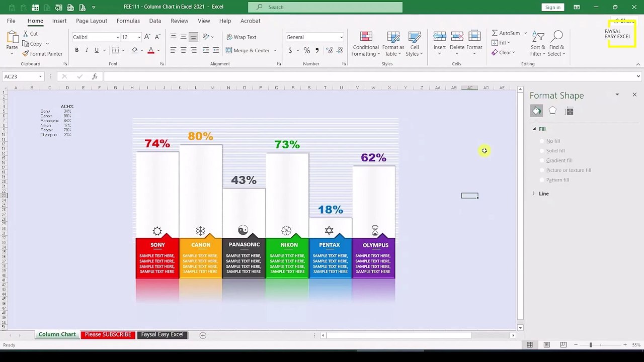Click Cell Styles button

(x=415, y=44)
